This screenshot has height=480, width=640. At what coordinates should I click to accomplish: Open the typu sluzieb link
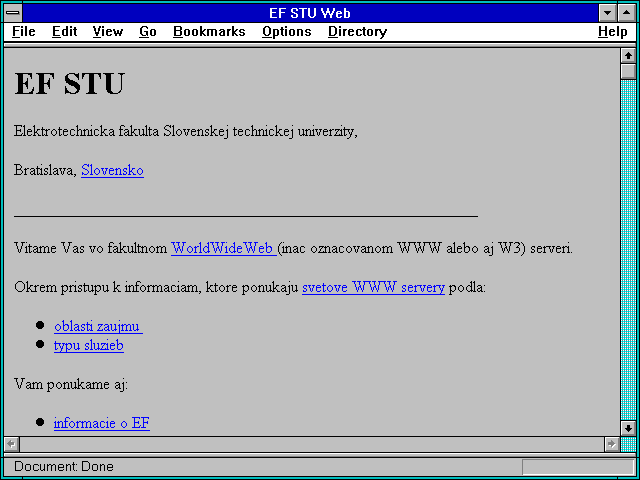[x=89, y=345]
